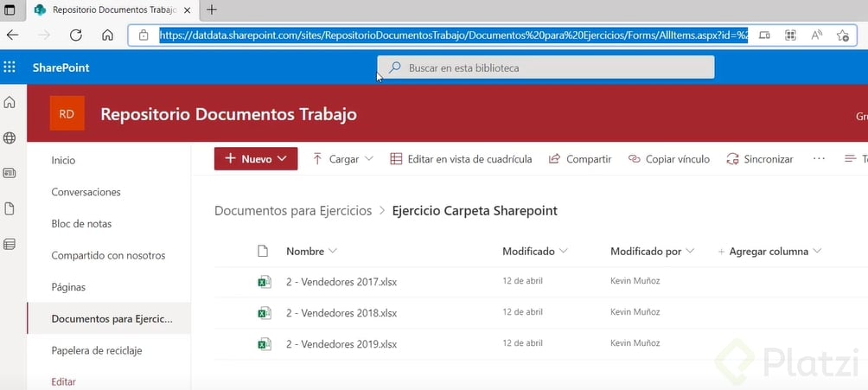Click Kevin Muñoz in Vendedores 2018 row
Screen dimensions: 868x390
(x=635, y=312)
